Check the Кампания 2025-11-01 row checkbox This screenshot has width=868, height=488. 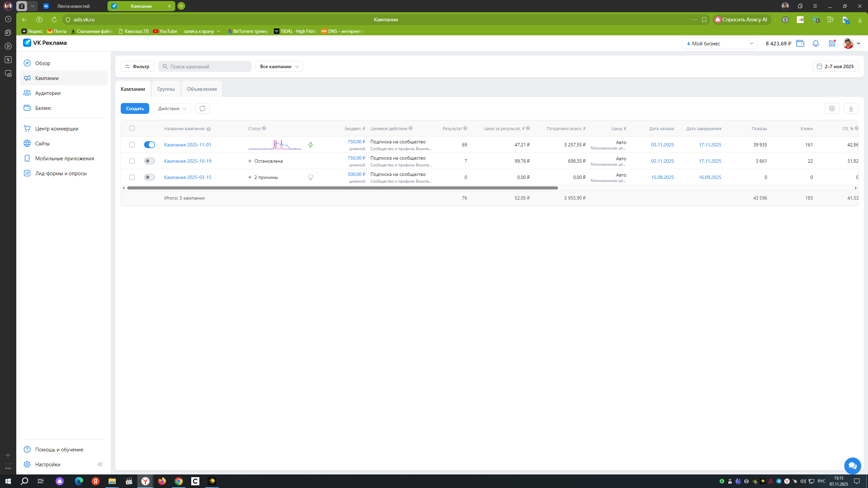[x=132, y=145]
